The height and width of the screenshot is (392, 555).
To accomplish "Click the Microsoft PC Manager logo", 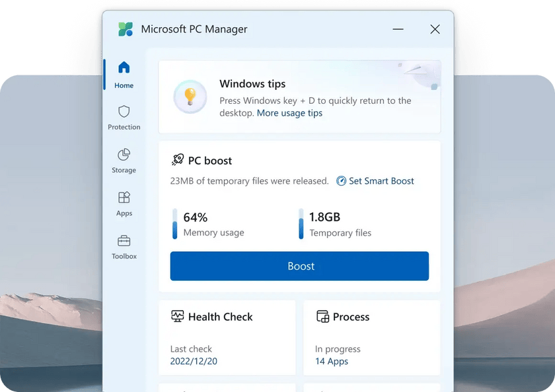I will point(124,29).
